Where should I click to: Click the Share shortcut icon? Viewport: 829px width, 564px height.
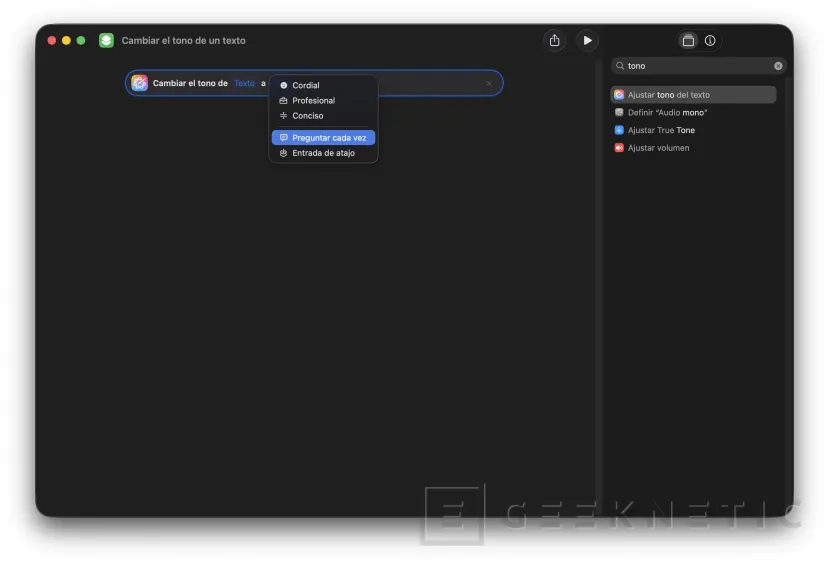pyautogui.click(x=554, y=40)
